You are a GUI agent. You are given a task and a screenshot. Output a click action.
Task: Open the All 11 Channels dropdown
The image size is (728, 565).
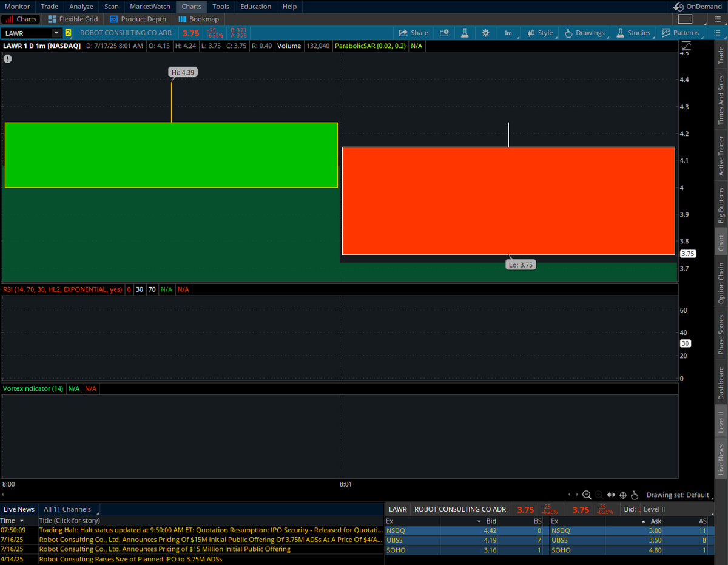pyautogui.click(x=70, y=509)
